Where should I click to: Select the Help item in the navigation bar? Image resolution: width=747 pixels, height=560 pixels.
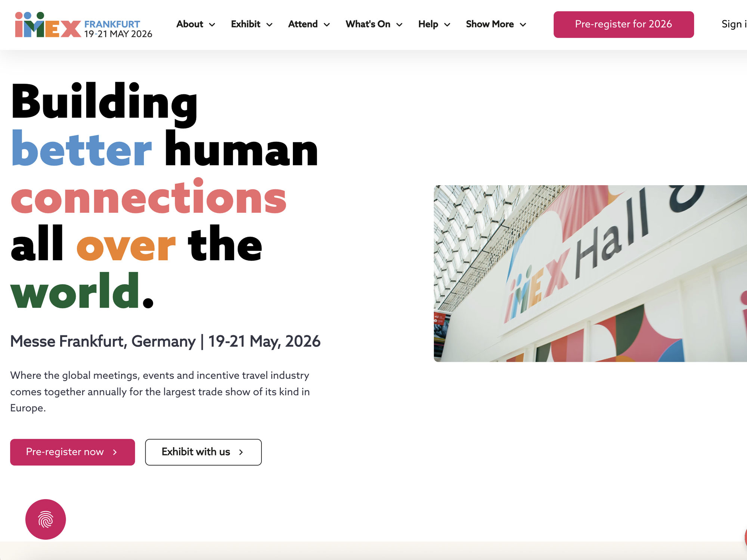tap(428, 24)
